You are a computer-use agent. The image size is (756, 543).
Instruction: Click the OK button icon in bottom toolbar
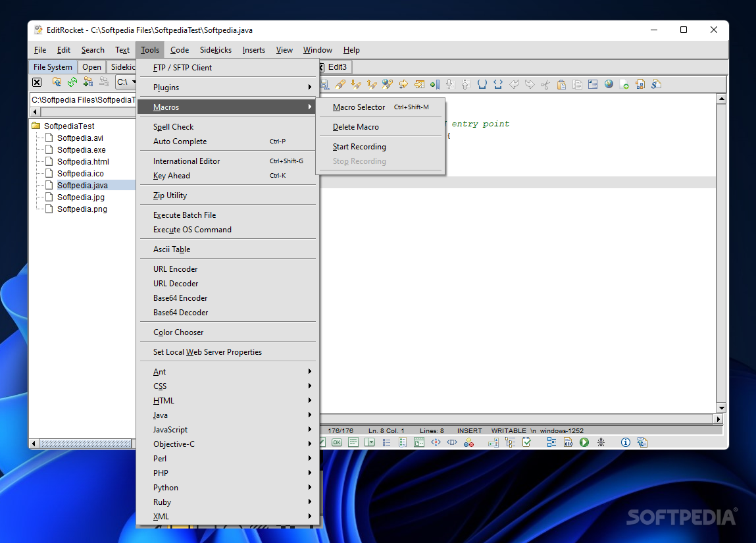pyautogui.click(x=336, y=442)
